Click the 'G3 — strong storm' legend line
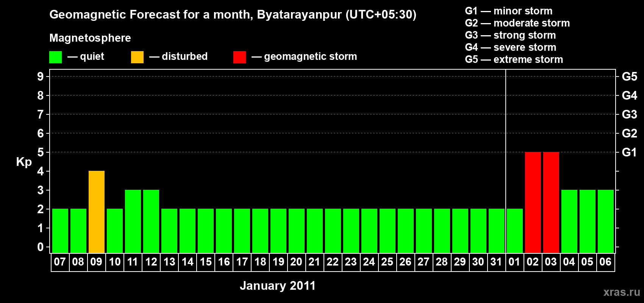Screen dimensions: 644x303 pos(510,35)
